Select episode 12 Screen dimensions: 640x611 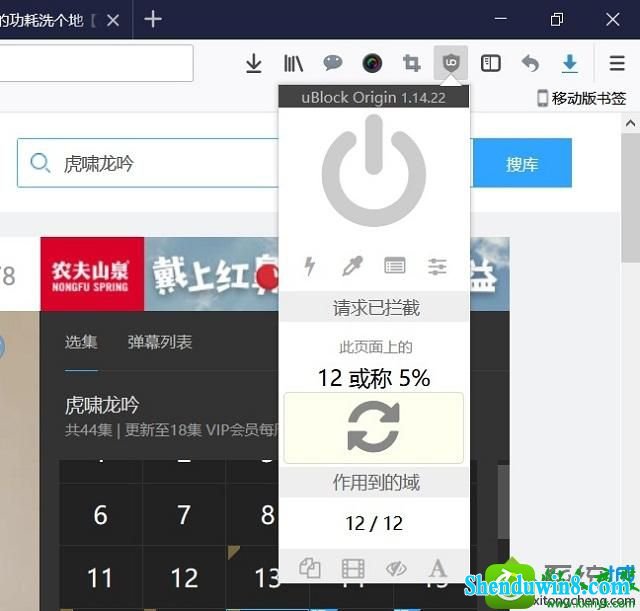[x=184, y=578]
